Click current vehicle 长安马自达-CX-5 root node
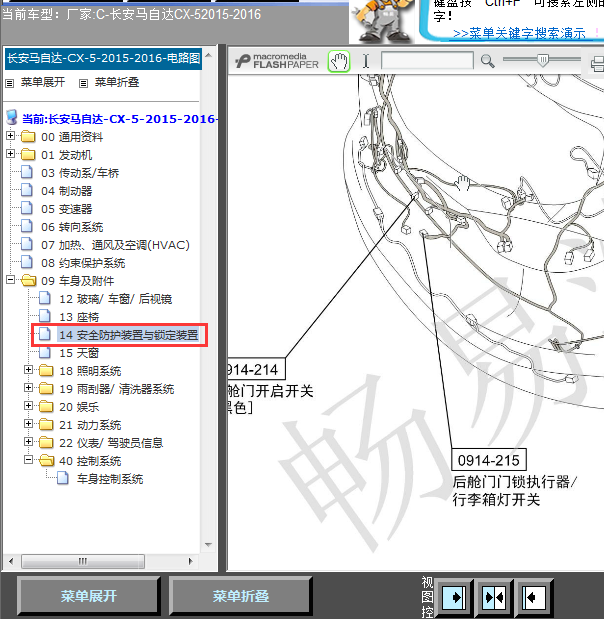The image size is (604, 619). click(120, 119)
